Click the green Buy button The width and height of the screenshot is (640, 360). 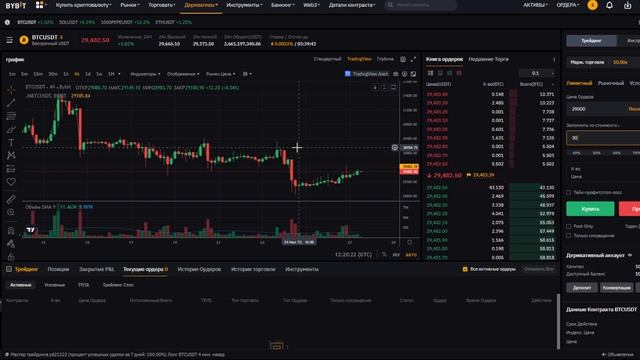click(590, 209)
